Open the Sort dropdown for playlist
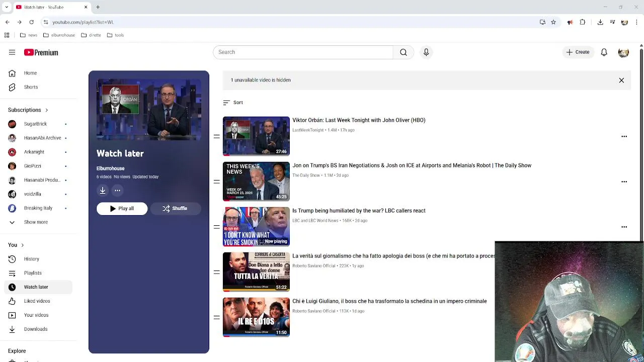This screenshot has height=362, width=644. pyautogui.click(x=233, y=103)
